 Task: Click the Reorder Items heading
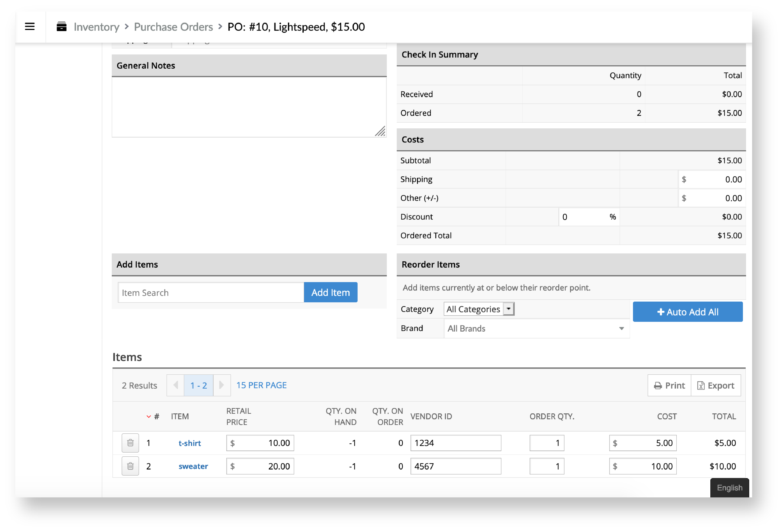[430, 264]
